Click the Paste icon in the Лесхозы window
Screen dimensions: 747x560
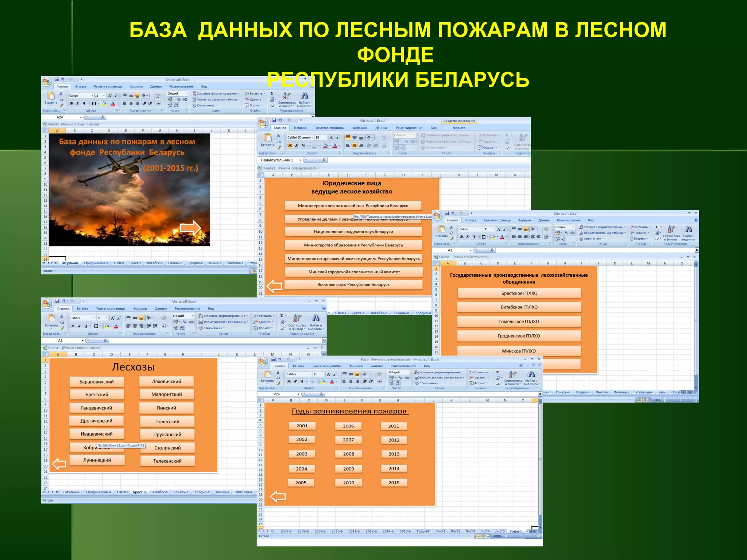[x=51, y=318]
